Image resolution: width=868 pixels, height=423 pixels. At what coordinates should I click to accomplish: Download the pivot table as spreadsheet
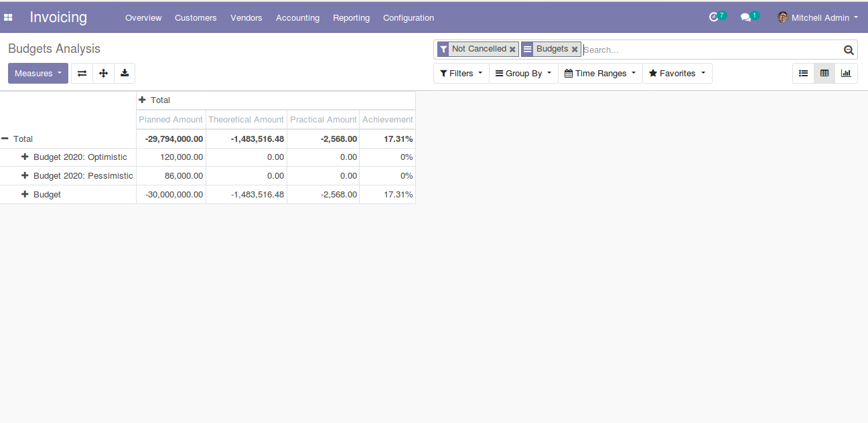tap(125, 74)
